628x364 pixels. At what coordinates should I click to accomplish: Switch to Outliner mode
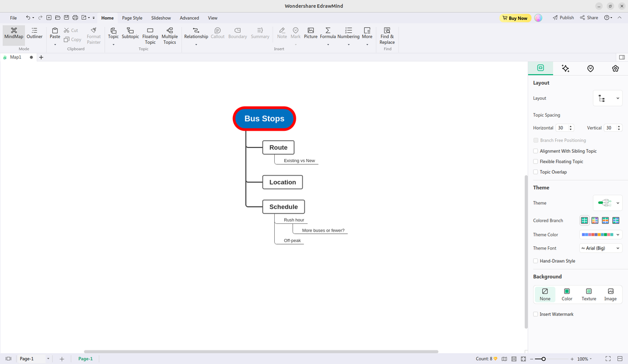[35, 33]
